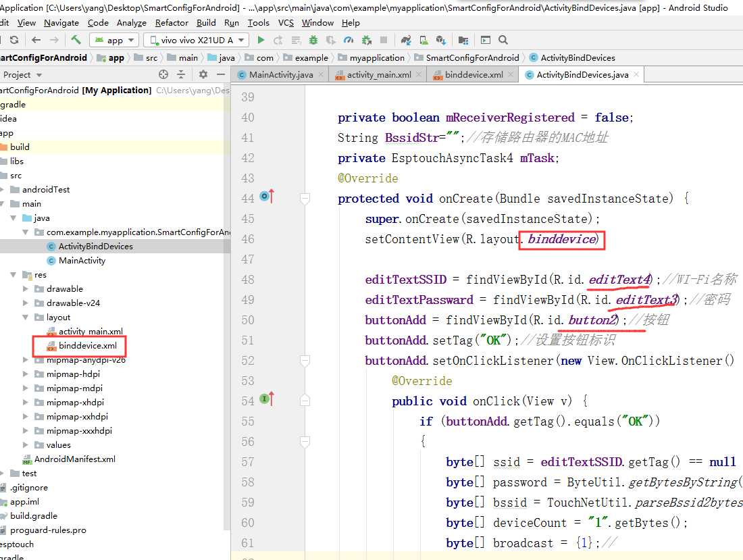Open the Refactor menu

click(x=172, y=23)
